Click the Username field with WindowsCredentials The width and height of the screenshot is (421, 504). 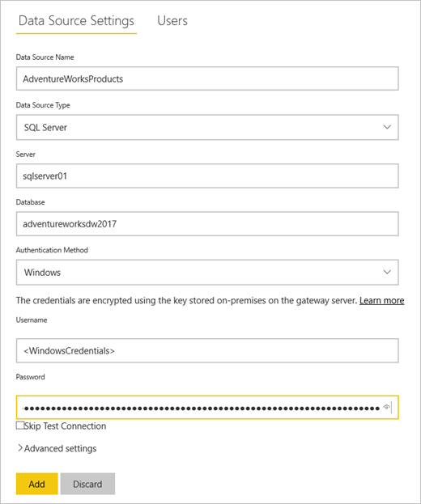coord(207,350)
